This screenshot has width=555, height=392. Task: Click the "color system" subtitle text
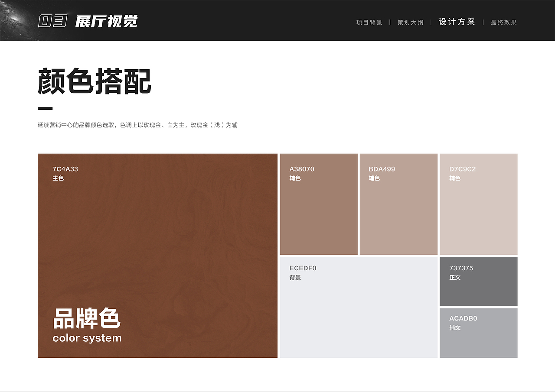tap(88, 338)
